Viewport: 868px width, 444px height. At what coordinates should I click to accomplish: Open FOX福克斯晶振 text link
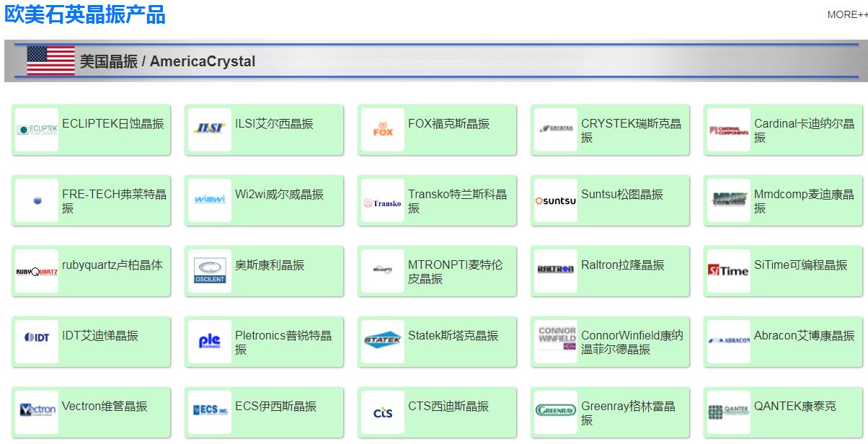(448, 124)
